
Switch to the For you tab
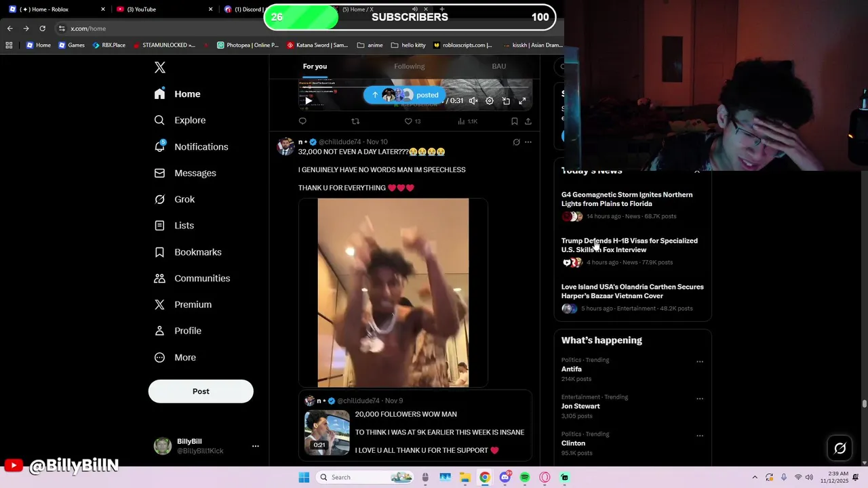click(x=315, y=66)
